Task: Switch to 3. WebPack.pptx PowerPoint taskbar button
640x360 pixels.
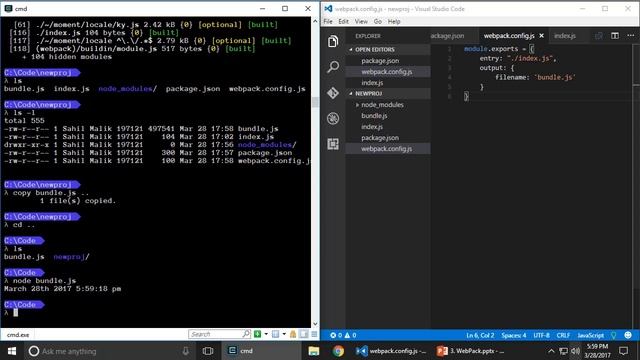Action: [x=470, y=351]
